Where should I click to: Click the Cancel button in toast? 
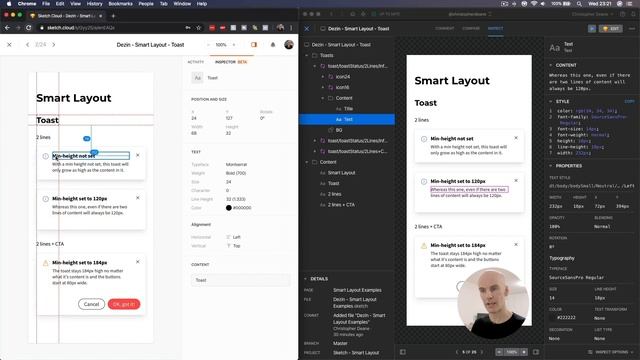tap(91, 304)
